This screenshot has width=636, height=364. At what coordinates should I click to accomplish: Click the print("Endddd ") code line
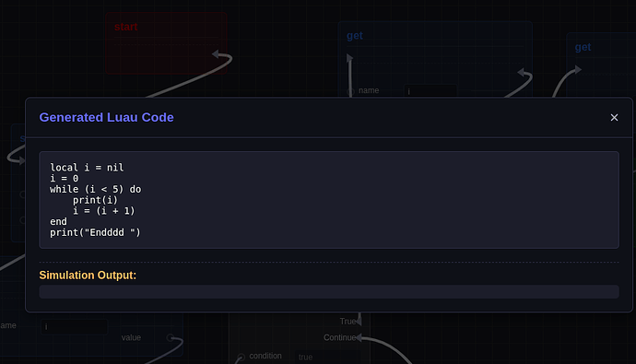95,232
